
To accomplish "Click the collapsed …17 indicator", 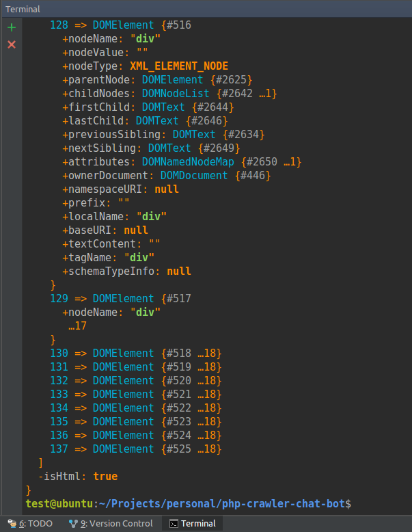I will 78,325.
